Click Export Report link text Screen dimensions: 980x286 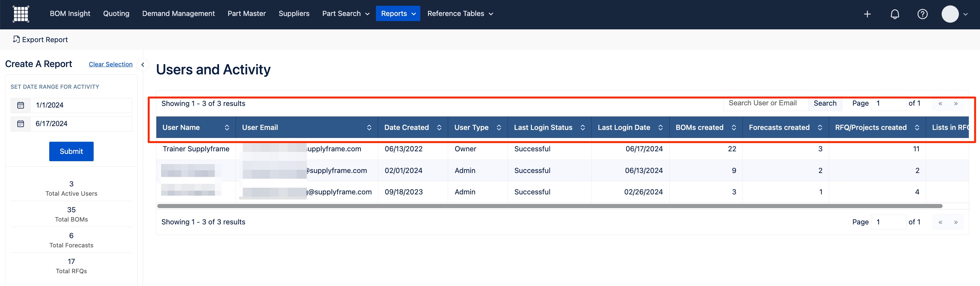(x=45, y=40)
